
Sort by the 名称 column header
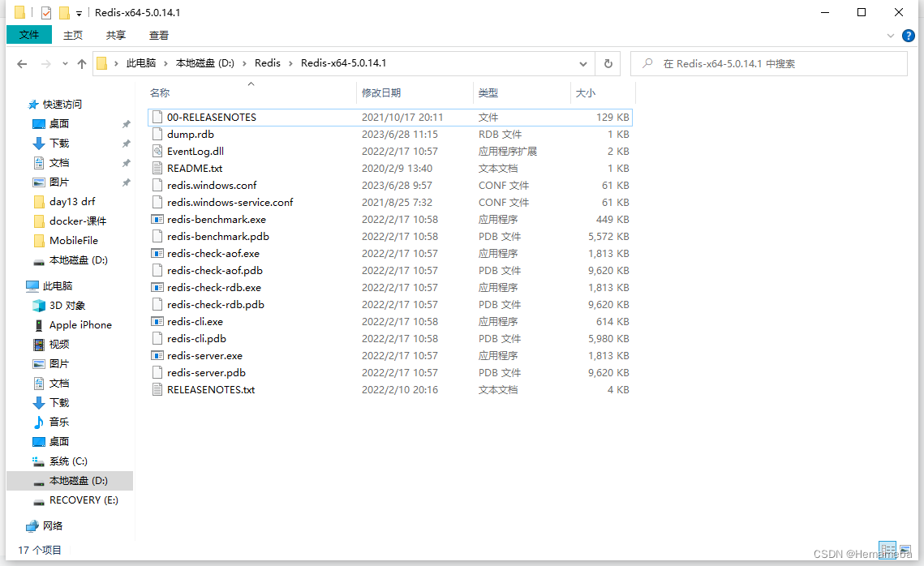(x=160, y=93)
